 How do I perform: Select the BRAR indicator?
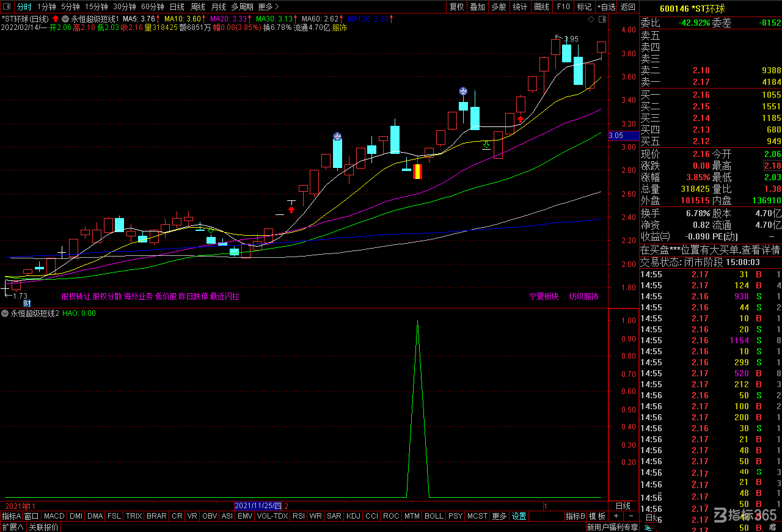(156, 516)
